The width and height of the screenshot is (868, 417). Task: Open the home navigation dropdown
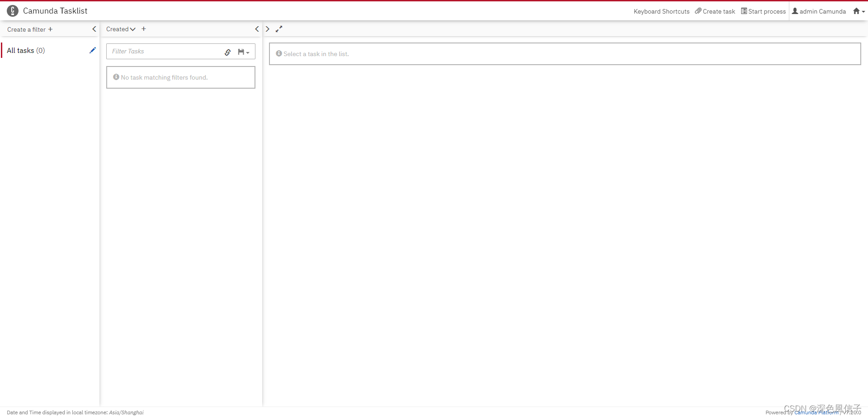pos(859,11)
